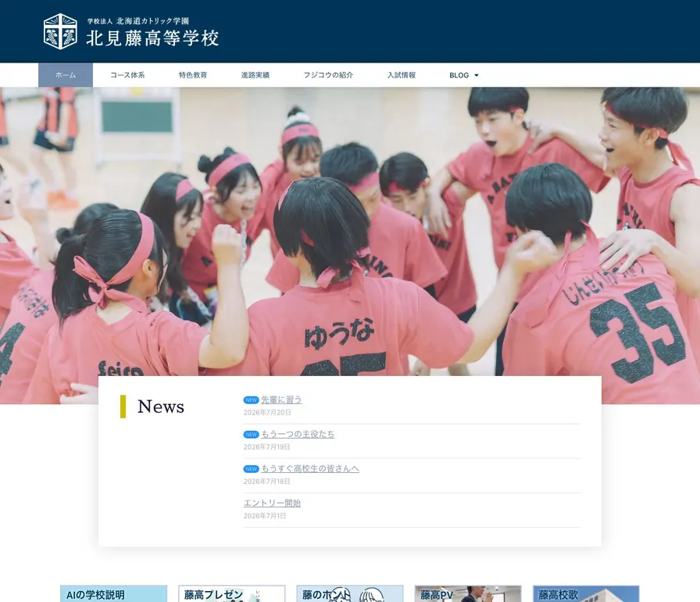Click NEW badge beside 先輩に習う
This screenshot has width=700, height=602.
pos(252,400)
